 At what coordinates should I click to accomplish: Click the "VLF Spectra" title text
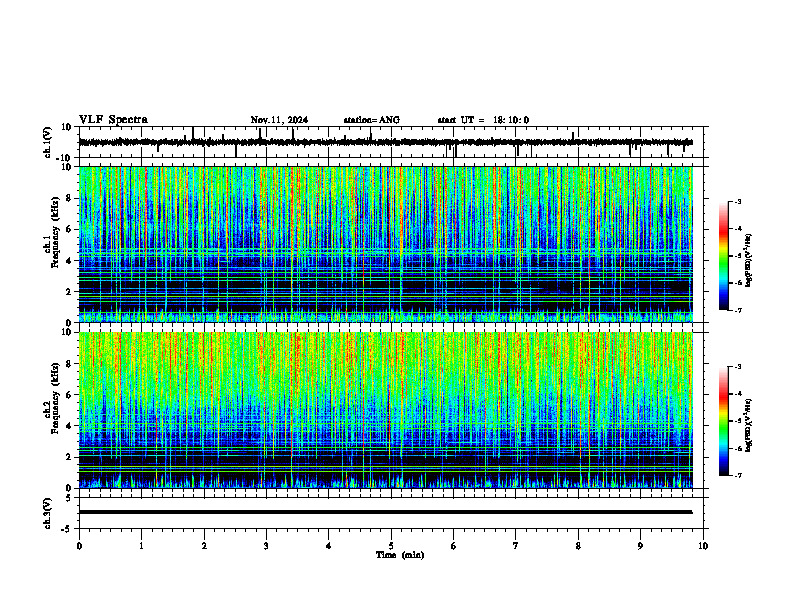[113, 120]
